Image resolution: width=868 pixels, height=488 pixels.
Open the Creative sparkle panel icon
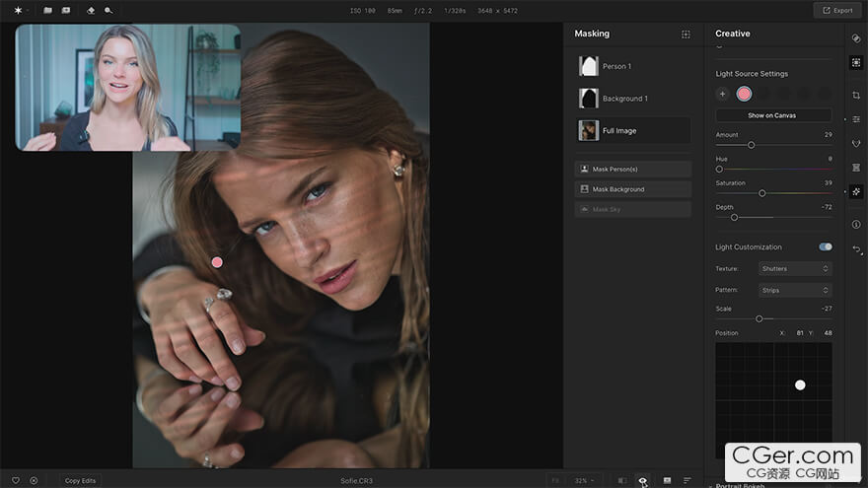856,191
